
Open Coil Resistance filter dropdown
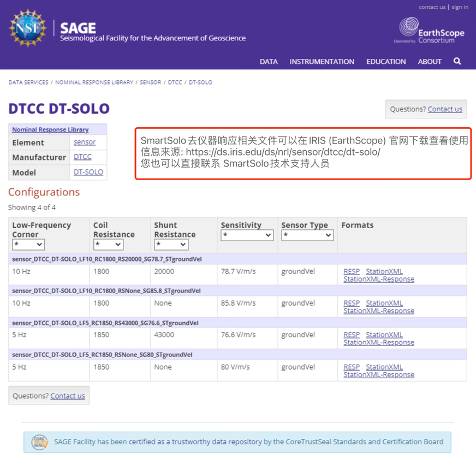(109, 245)
